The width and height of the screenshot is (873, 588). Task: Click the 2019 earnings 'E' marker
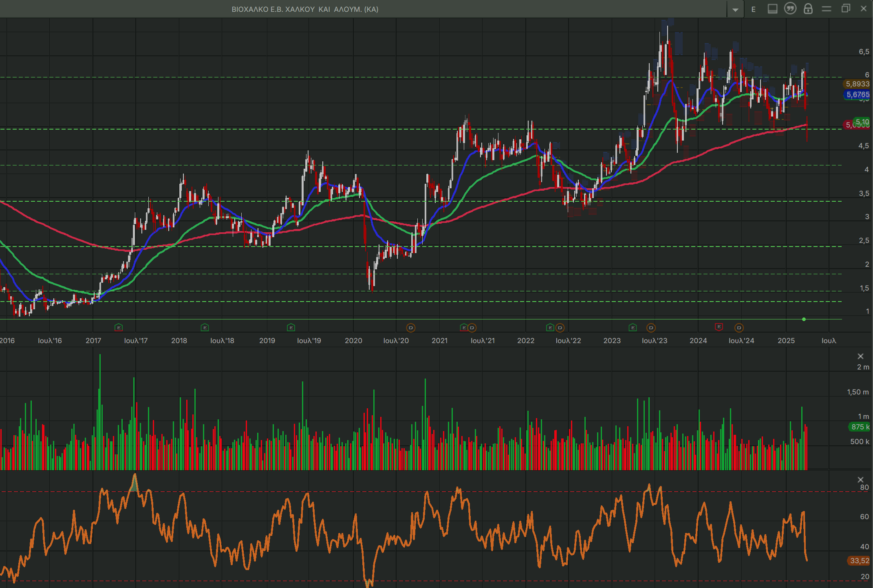point(291,327)
